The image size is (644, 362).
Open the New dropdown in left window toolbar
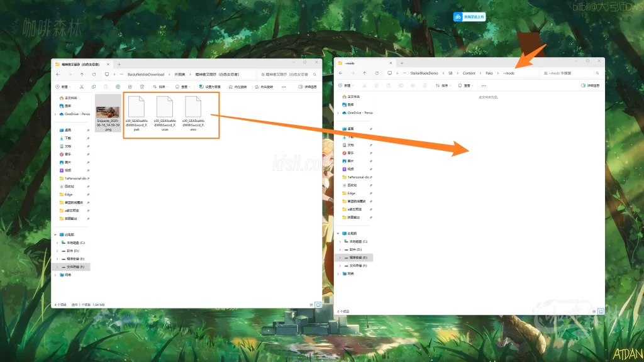[x=63, y=87]
